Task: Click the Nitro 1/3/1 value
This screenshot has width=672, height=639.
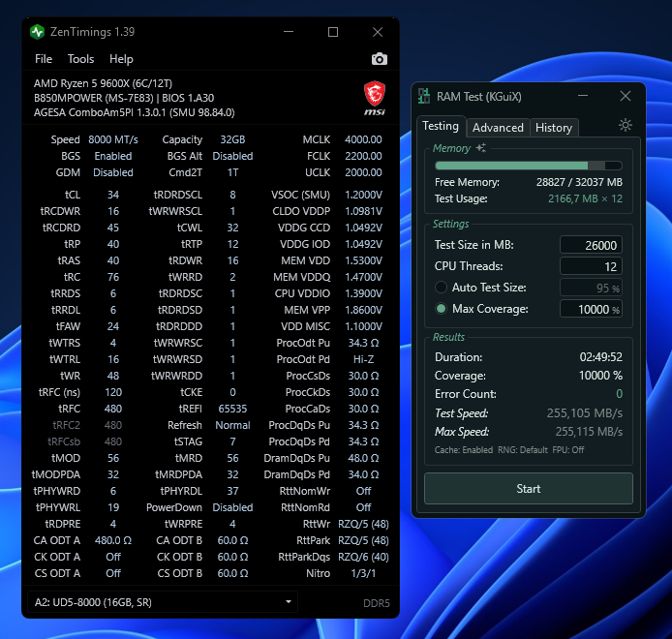Action: click(363, 573)
